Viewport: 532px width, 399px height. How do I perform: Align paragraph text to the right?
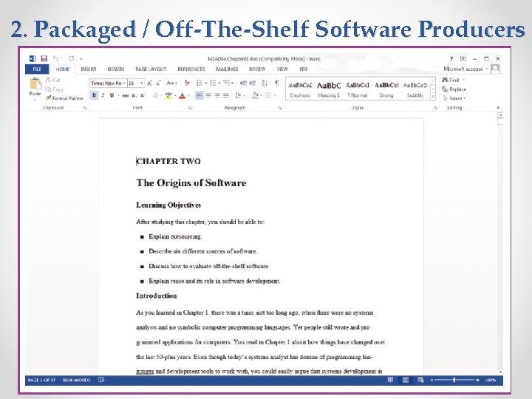tap(216, 95)
